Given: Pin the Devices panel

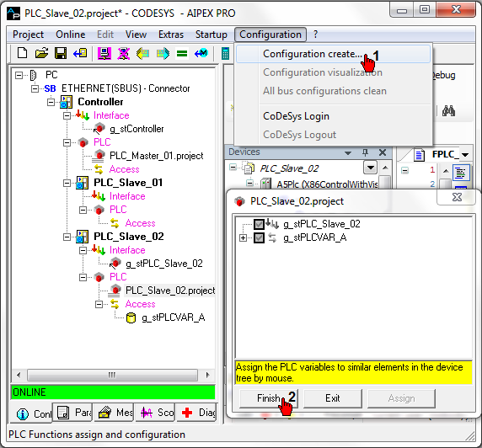Looking at the screenshot, I should 365,152.
